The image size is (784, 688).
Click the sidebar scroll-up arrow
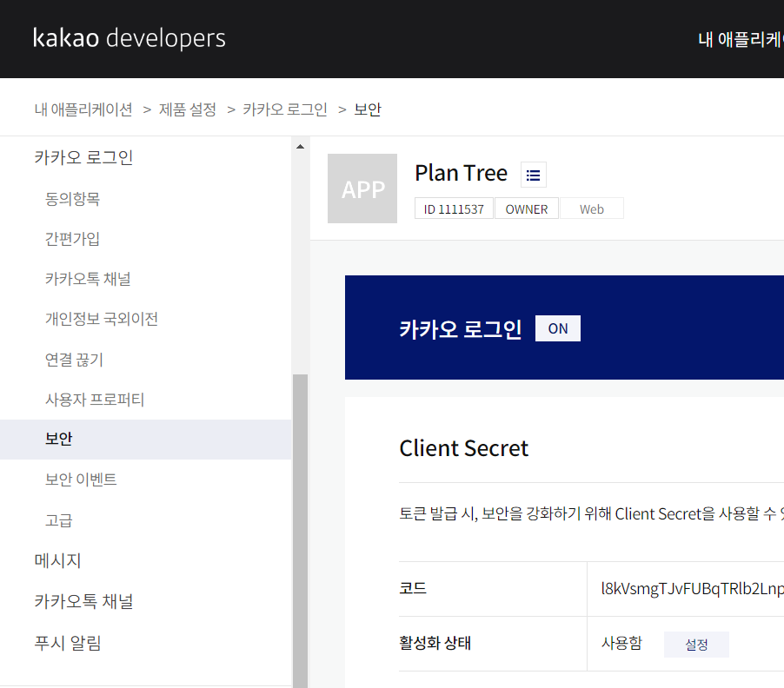click(x=300, y=147)
